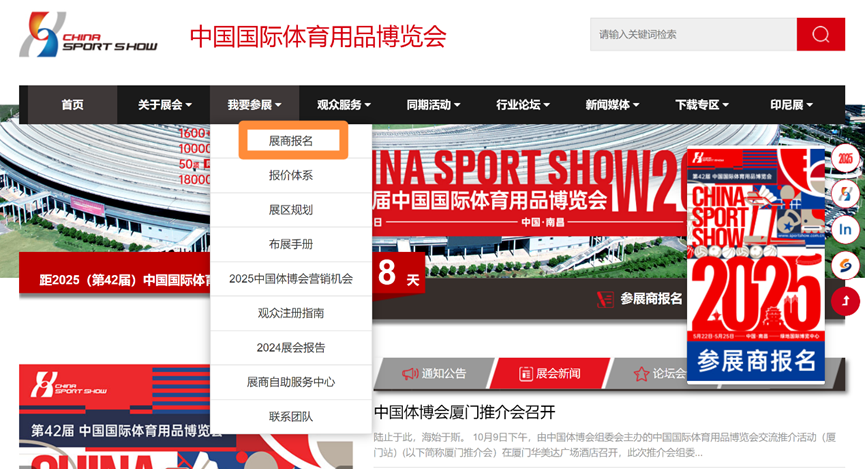Select 展商报名 in the dropdown menu

291,141
